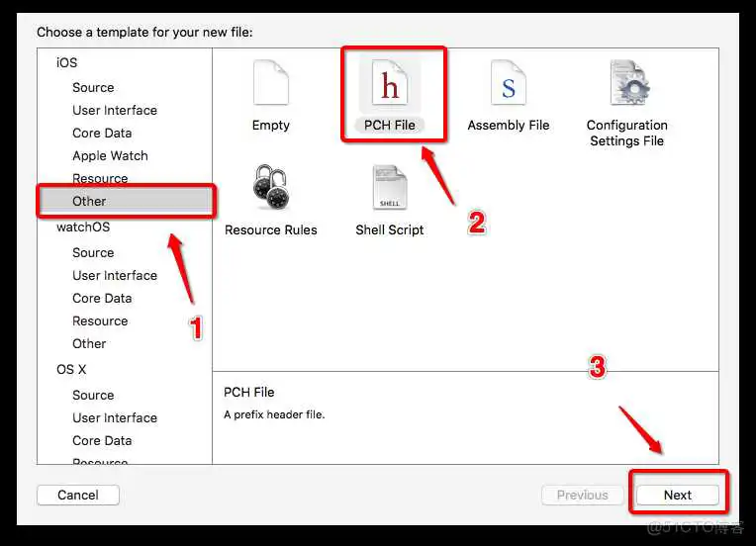Select the Assembly File template icon
756x546 pixels.
click(x=508, y=85)
